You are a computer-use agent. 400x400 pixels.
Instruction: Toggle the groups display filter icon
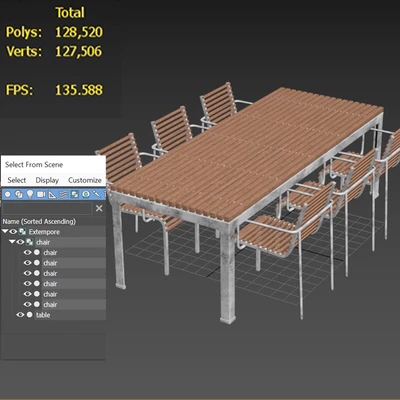pyautogui.click(x=75, y=194)
